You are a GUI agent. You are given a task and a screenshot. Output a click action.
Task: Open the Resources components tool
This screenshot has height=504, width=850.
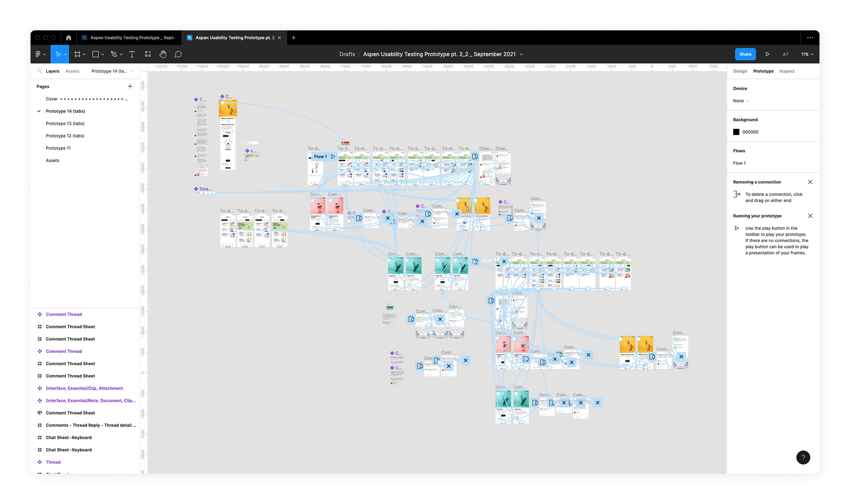click(148, 54)
